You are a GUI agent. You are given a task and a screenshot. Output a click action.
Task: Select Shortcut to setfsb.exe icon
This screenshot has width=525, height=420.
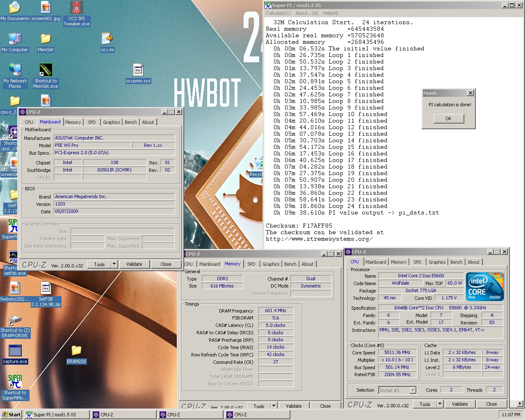[x=14, y=264]
